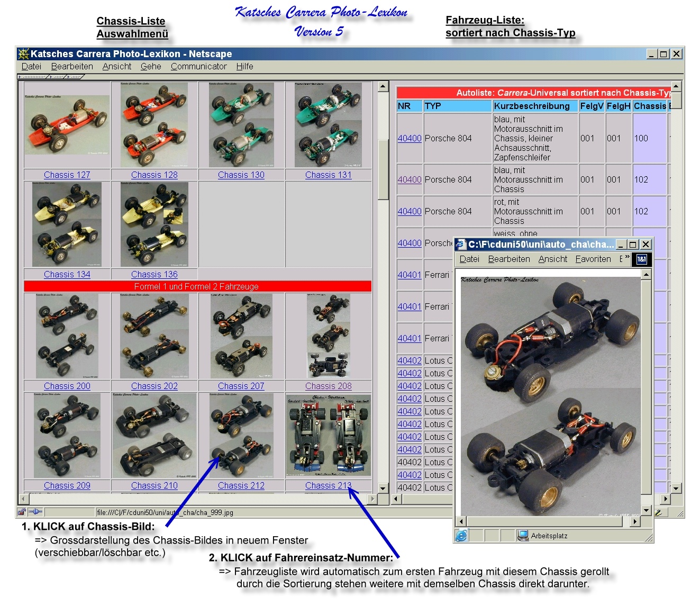Click the Chassis 212 thumbnail image
Screen dimensions: 700x606
[241, 435]
